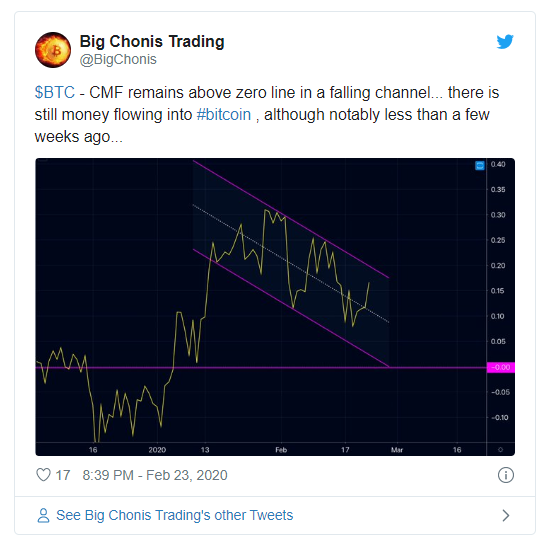This screenshot has width=548, height=550.
Task: Click the Feb label on time axis
Action: pos(281,450)
